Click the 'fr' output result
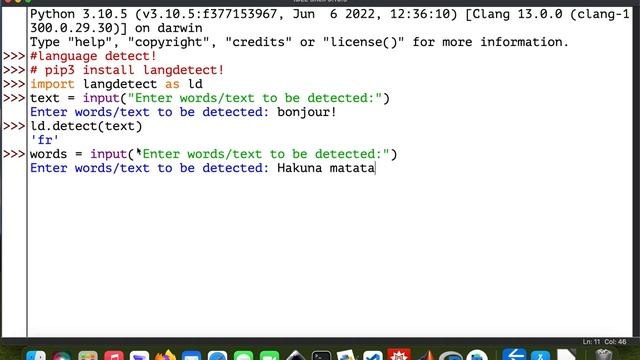This screenshot has height=360, width=640. tap(44, 140)
